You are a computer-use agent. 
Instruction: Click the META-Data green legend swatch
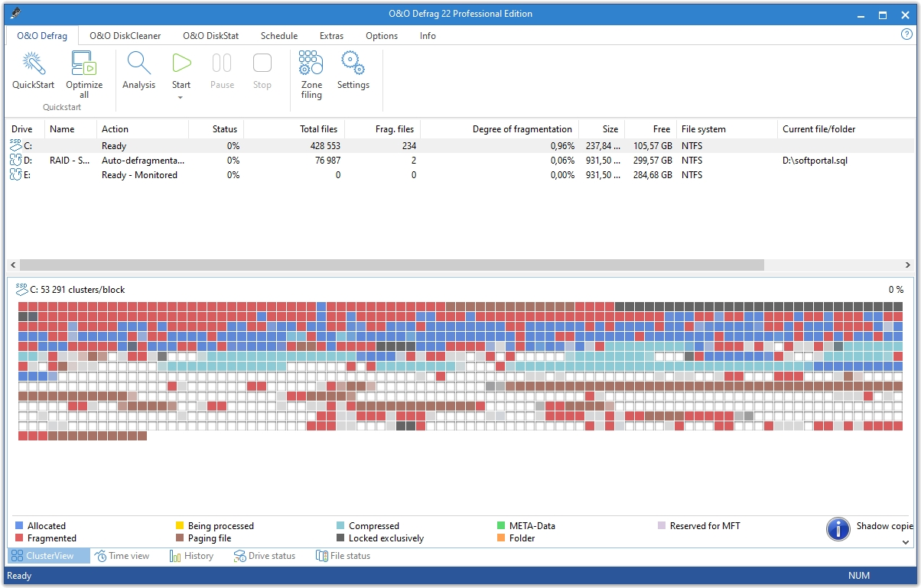point(501,526)
